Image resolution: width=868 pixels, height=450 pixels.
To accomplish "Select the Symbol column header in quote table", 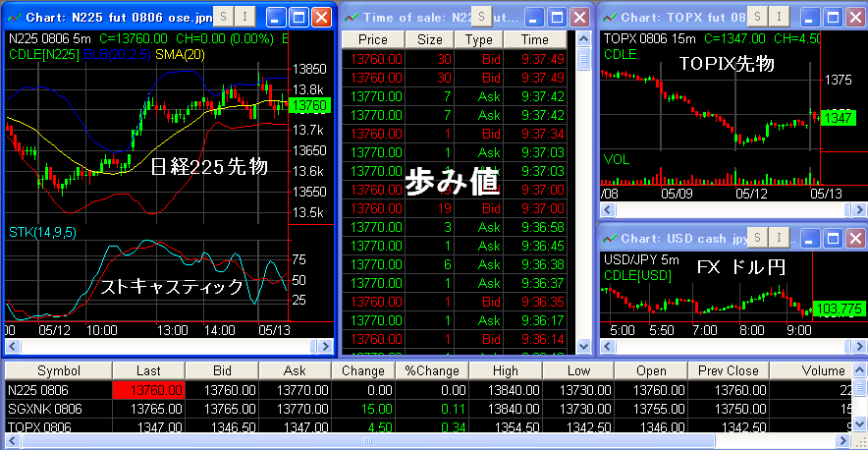I will click(59, 371).
